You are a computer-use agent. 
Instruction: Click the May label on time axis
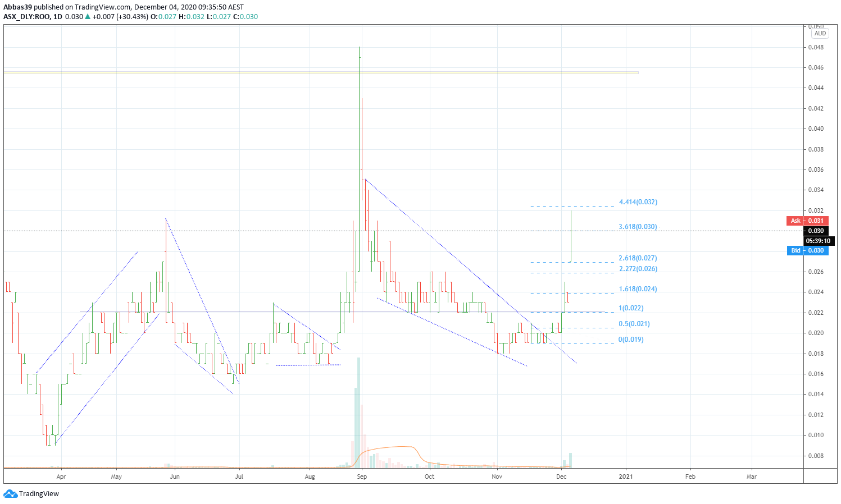pos(116,476)
